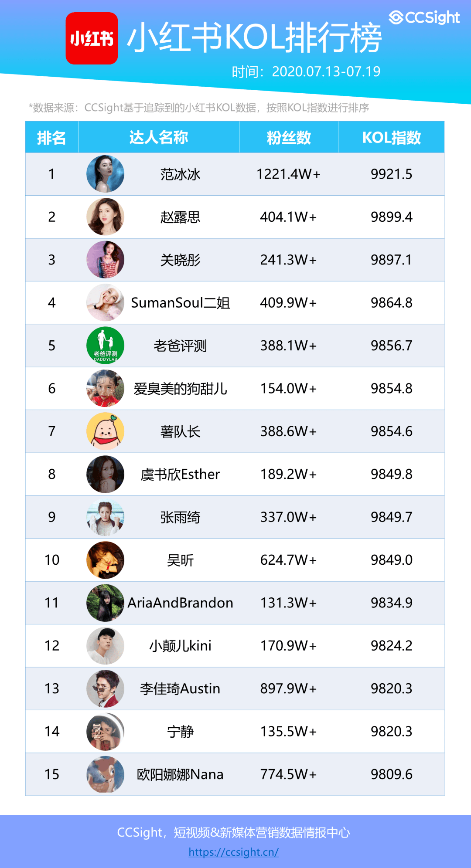Image resolution: width=471 pixels, height=868 pixels.
Task: Open 赵露思's avatar picture
Action: tap(105, 217)
